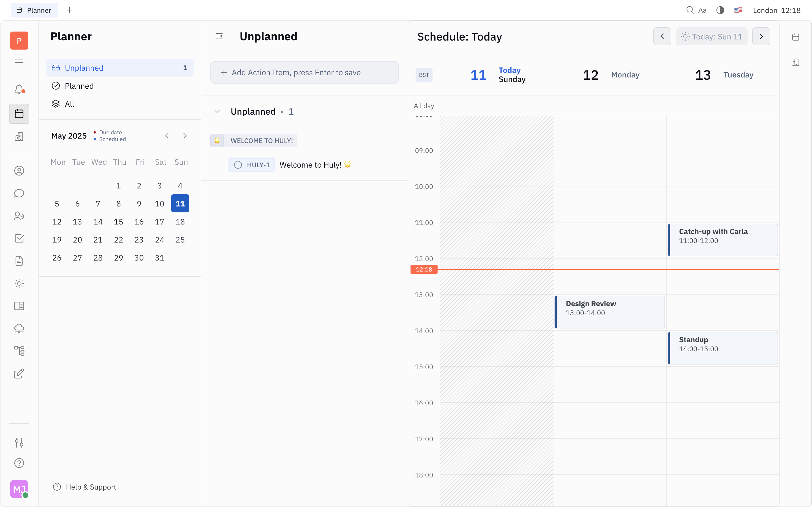Toggle dark mode with contrast icon

click(720, 10)
